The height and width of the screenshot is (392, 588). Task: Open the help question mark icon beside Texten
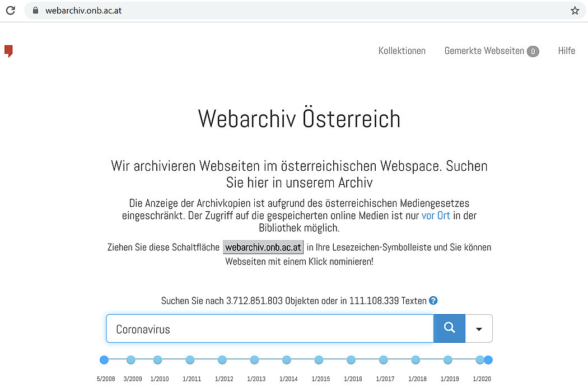(433, 301)
